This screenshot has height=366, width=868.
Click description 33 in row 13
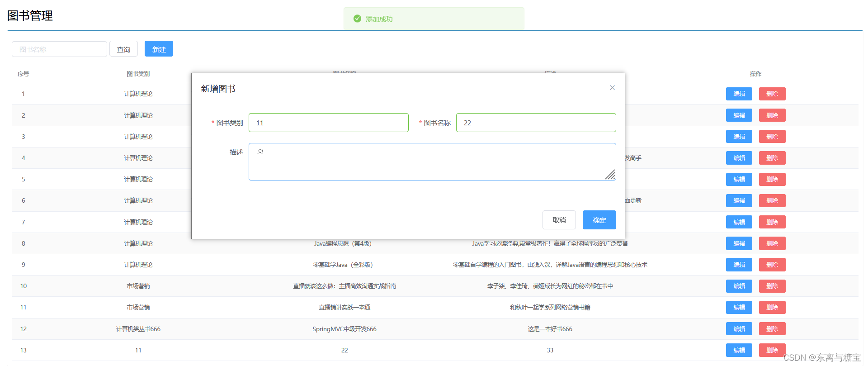(x=550, y=350)
